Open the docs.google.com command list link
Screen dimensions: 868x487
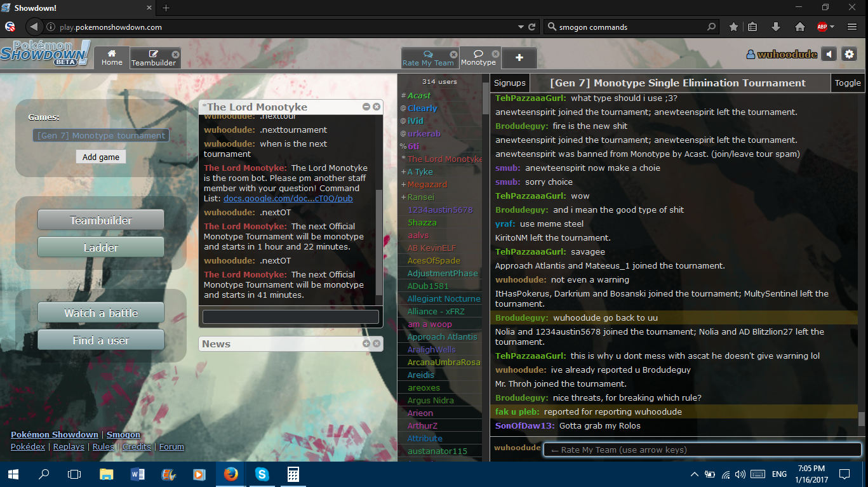pyautogui.click(x=288, y=198)
